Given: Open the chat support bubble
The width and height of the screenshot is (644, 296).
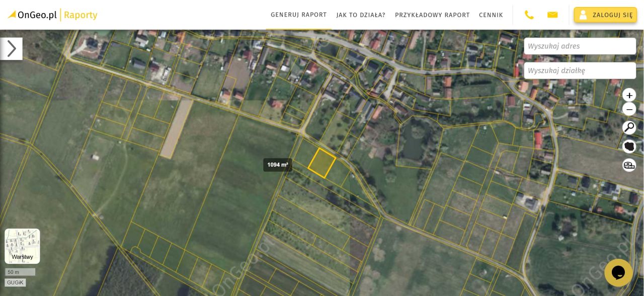Looking at the screenshot, I should [x=618, y=273].
